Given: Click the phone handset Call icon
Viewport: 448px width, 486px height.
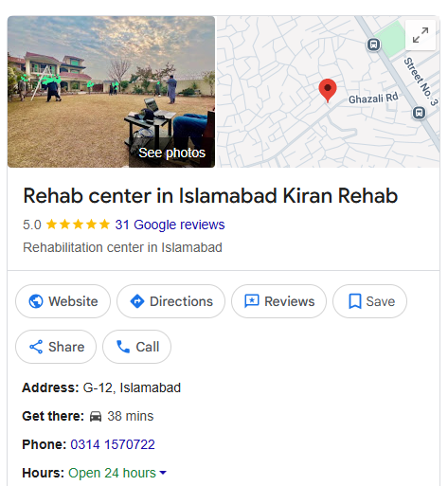Looking at the screenshot, I should 123,347.
